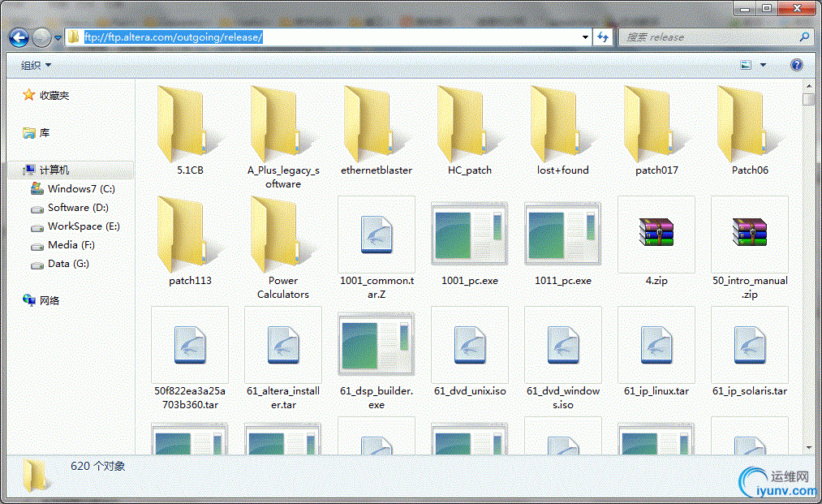822x504 pixels.
Task: Select the 61_altera_installer.tar file icon
Action: [283, 345]
